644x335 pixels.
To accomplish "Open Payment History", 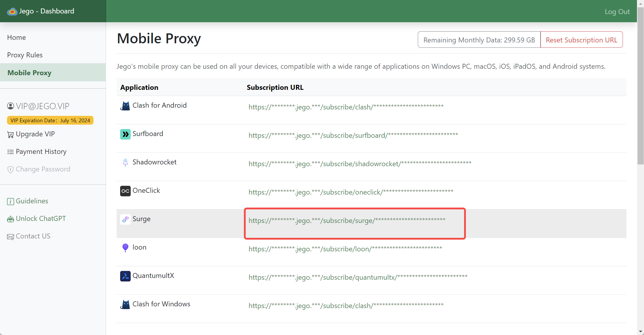I will point(41,152).
